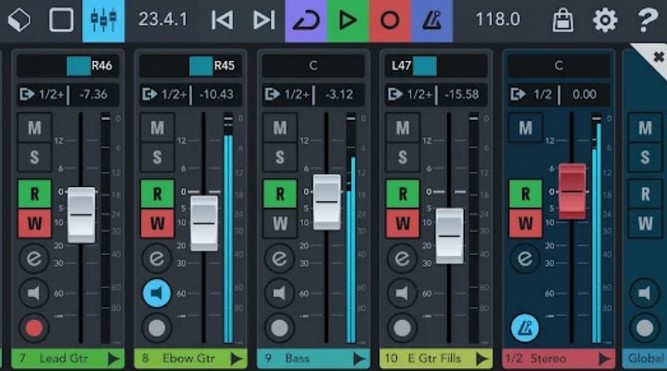This screenshot has height=371, width=667.
Task: Select the square arrange view icon
Action: tap(61, 20)
